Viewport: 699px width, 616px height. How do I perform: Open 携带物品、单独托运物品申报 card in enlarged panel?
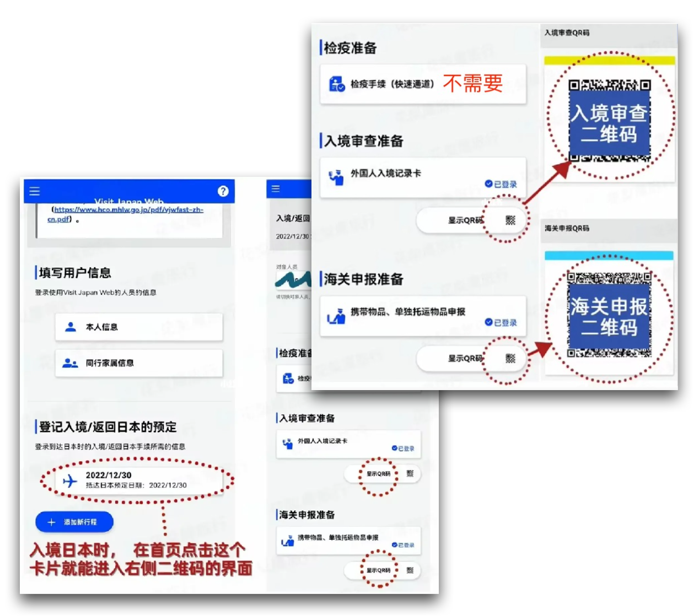(x=423, y=316)
